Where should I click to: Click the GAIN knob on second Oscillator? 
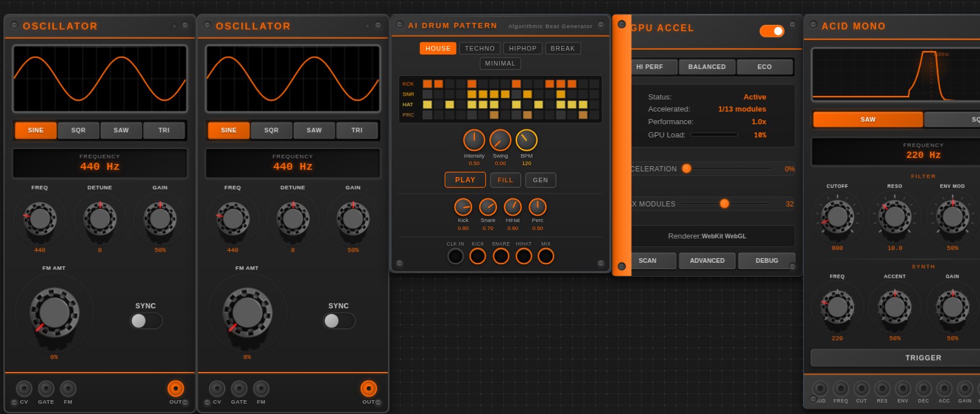(x=353, y=218)
